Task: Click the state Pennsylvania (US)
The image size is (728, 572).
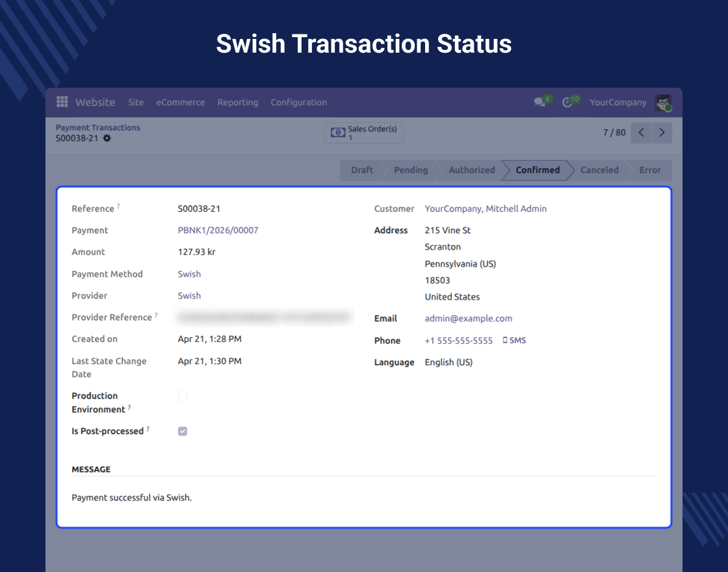Action: [x=461, y=264]
